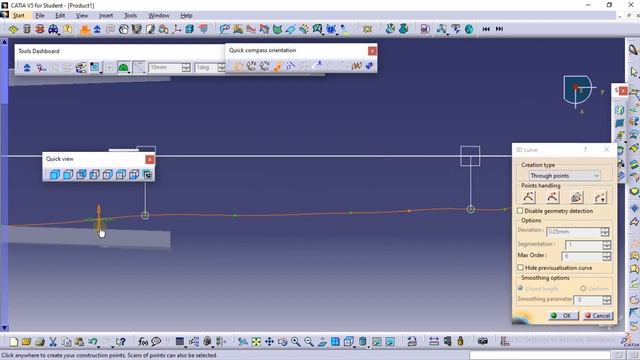640x360 pixels.
Task: Click the command input field in status bar
Action: coord(540,355)
